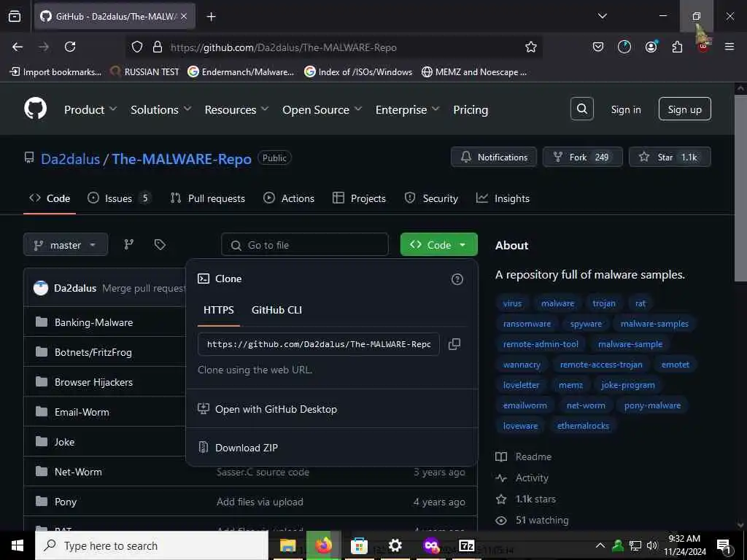Open Microsoft Store from taskbar

(359, 545)
